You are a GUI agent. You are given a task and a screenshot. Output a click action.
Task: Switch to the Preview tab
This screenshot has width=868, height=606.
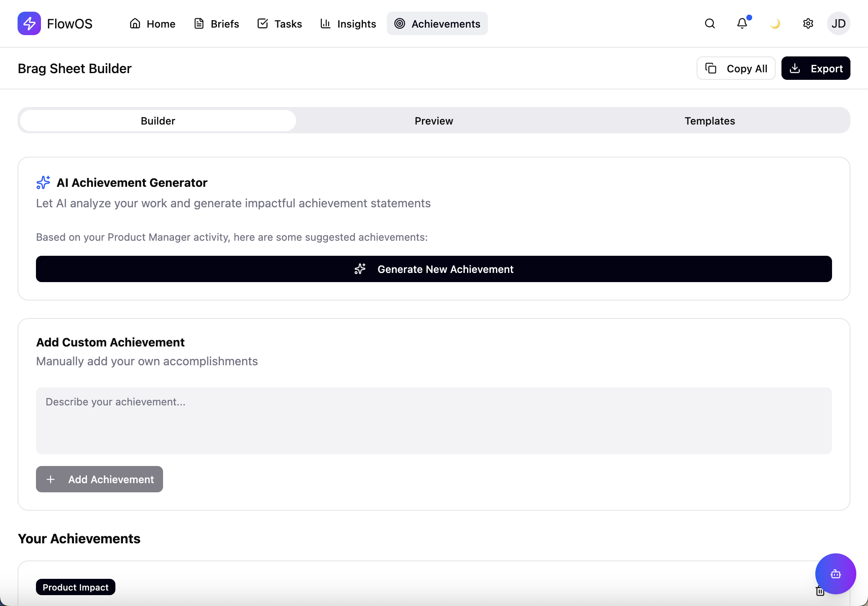pos(434,121)
